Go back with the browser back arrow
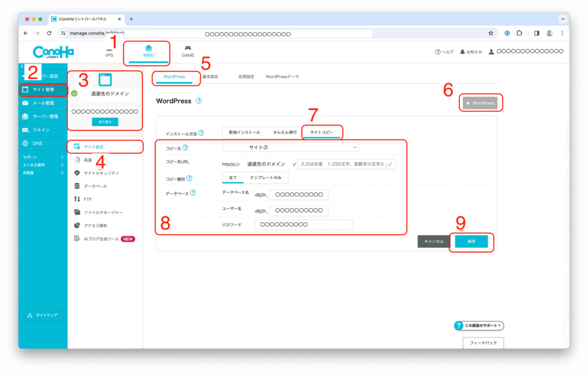The image size is (588, 373). click(x=25, y=33)
